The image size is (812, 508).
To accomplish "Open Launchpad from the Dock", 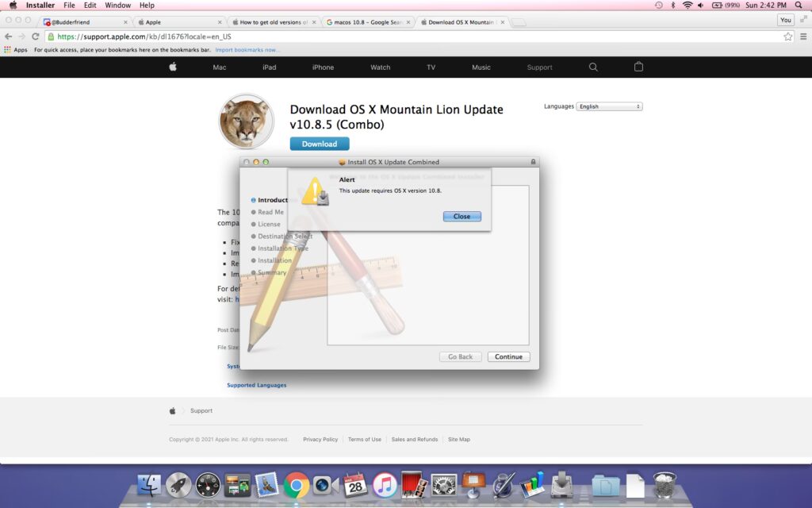I will pos(178,484).
